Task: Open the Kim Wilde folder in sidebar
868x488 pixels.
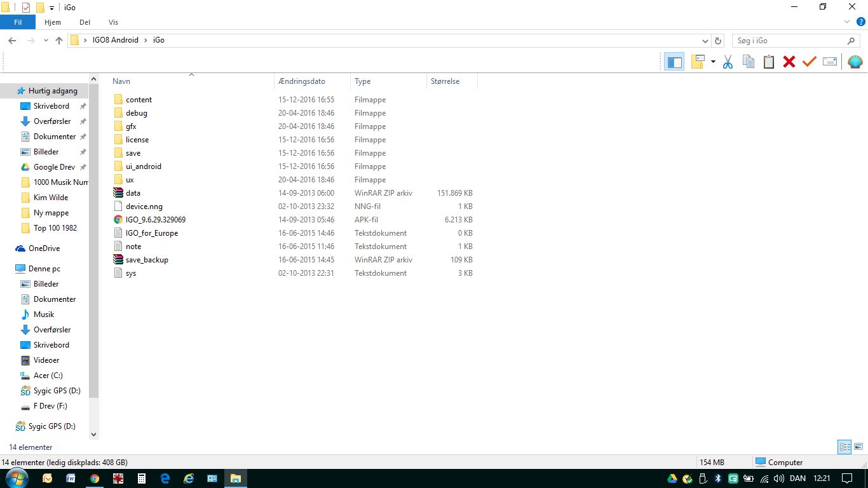Action: point(51,198)
